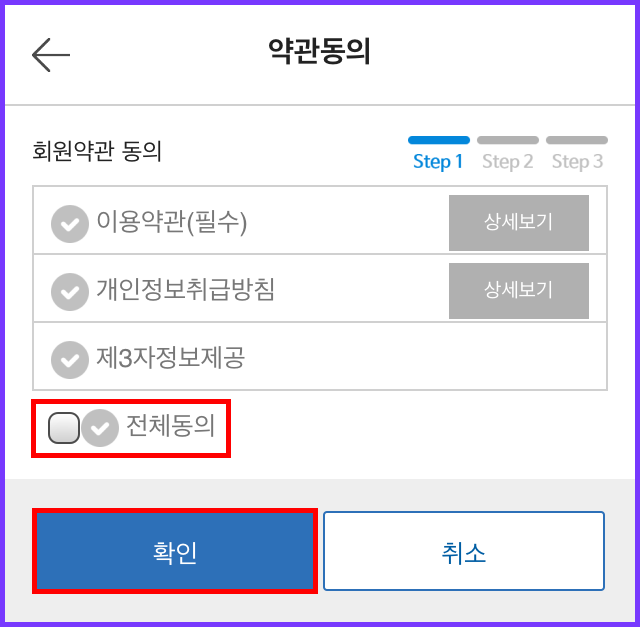Screen dimensions: 640x627
Task: Jump to the Step 3 label
Action: pos(577,162)
